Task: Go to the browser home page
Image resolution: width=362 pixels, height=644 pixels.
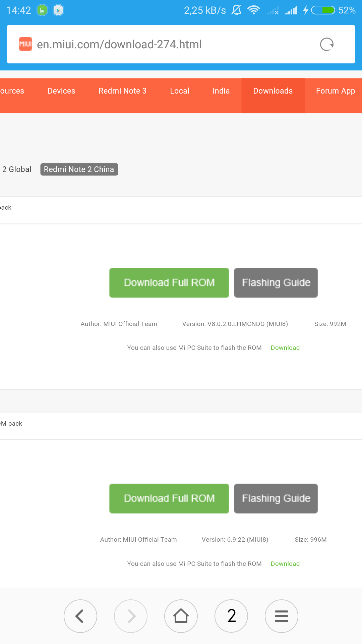Action: coord(181,616)
